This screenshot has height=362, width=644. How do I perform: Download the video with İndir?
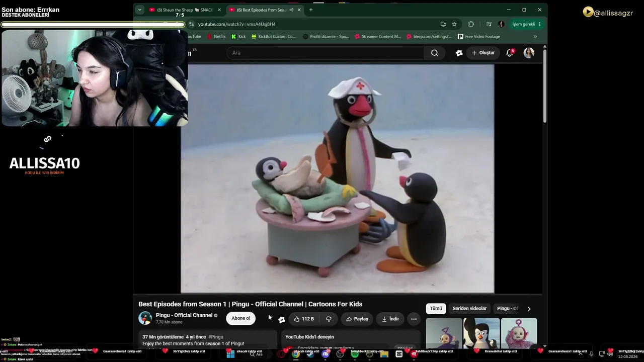(x=390, y=319)
